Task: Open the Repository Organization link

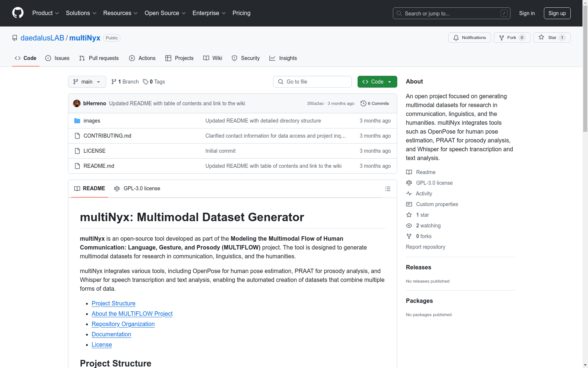Action: coord(123,324)
